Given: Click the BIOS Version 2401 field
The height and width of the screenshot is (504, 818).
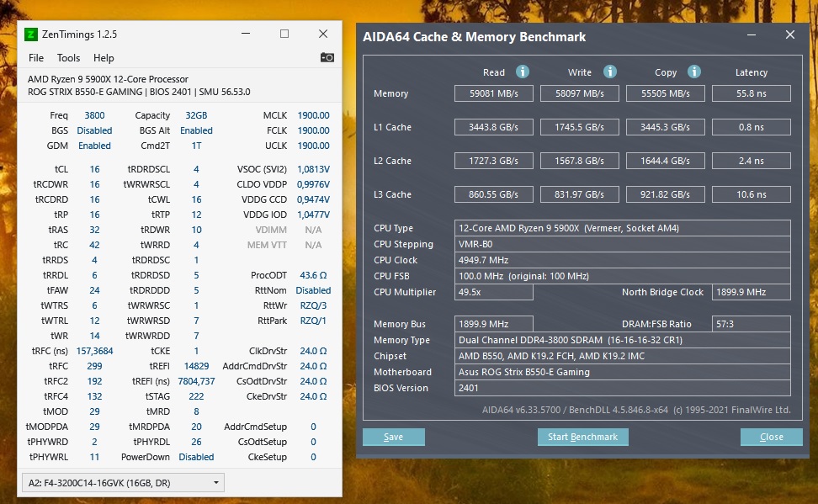Looking at the screenshot, I should click(x=623, y=388).
